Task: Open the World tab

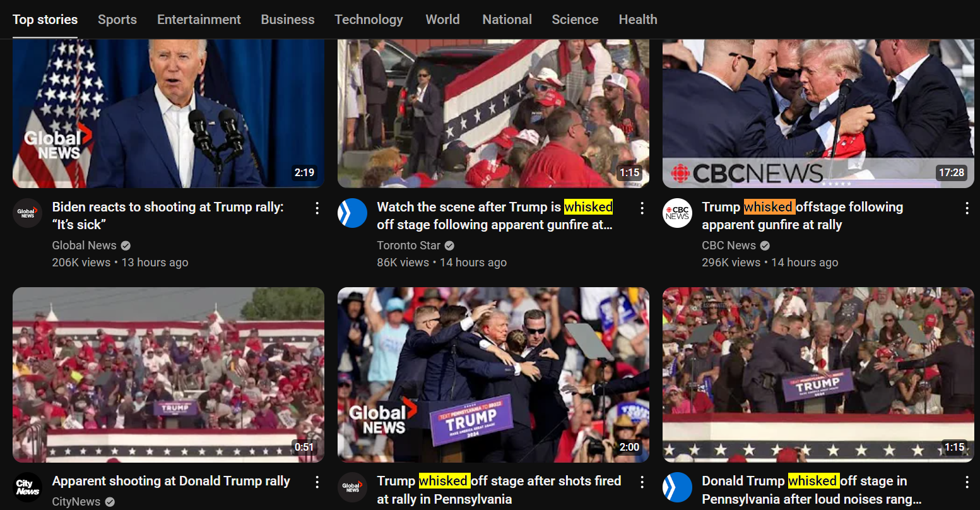Action: (x=443, y=20)
